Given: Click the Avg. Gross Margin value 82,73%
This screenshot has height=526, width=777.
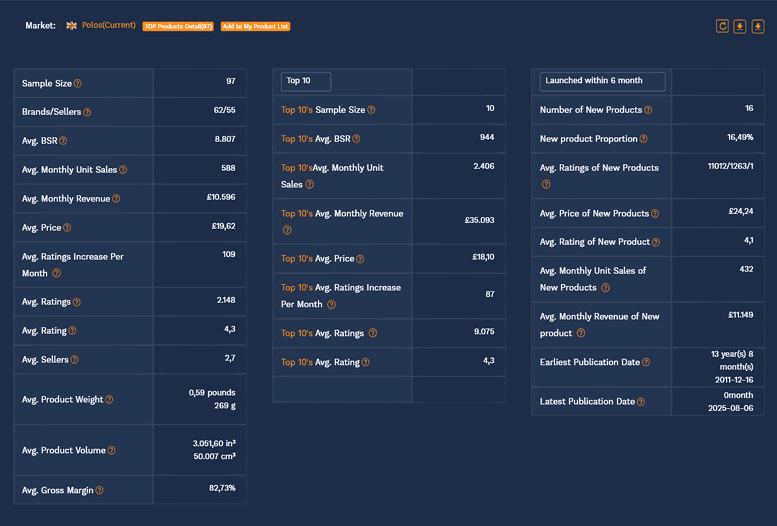Looking at the screenshot, I should 222,488.
